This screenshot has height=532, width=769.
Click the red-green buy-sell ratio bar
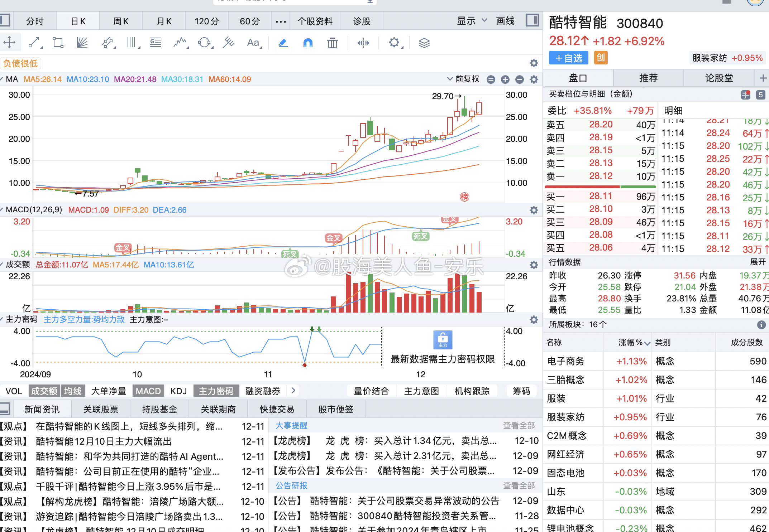tap(600, 187)
